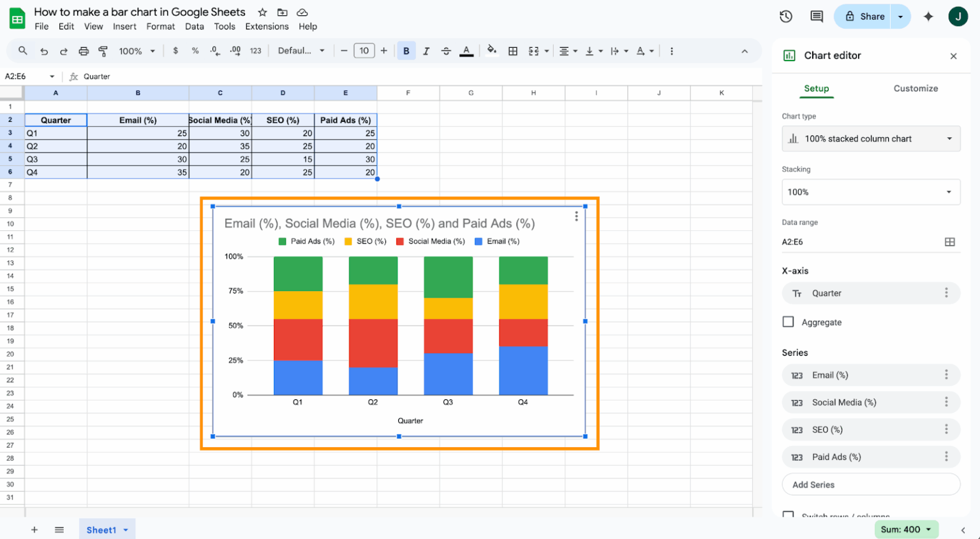Viewport: 980px width, 539px height.
Task: Open the Chart type dropdown
Action: (x=871, y=138)
